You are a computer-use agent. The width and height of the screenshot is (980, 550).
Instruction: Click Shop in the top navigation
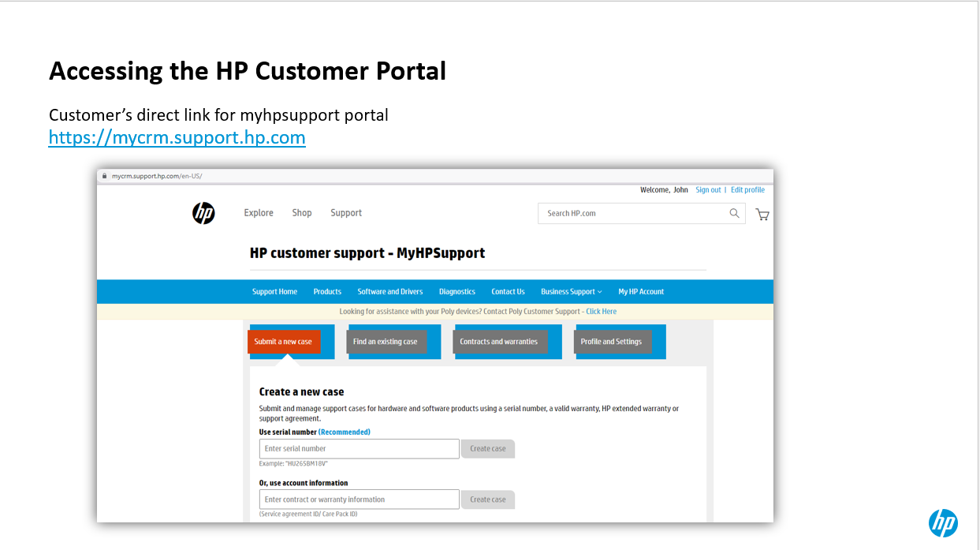click(x=302, y=212)
